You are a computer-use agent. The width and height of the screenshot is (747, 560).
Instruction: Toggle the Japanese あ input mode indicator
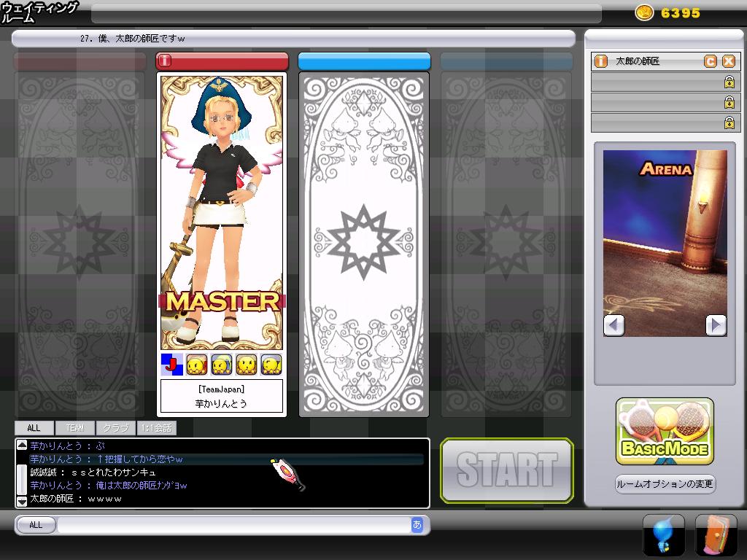click(417, 525)
